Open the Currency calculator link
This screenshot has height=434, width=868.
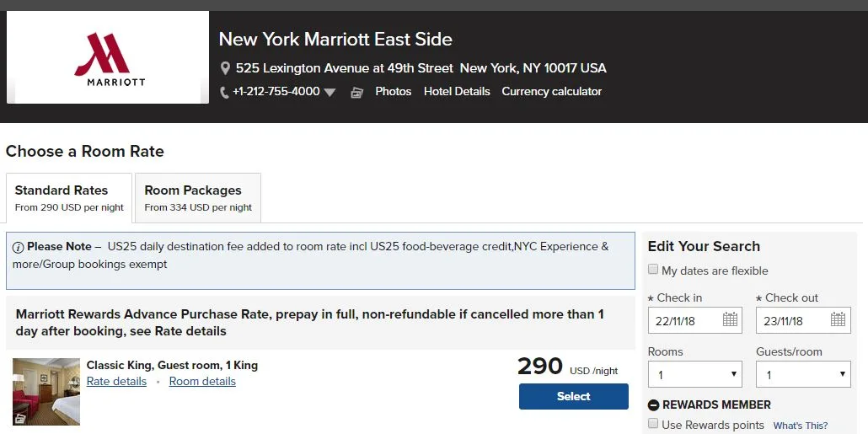click(x=551, y=92)
